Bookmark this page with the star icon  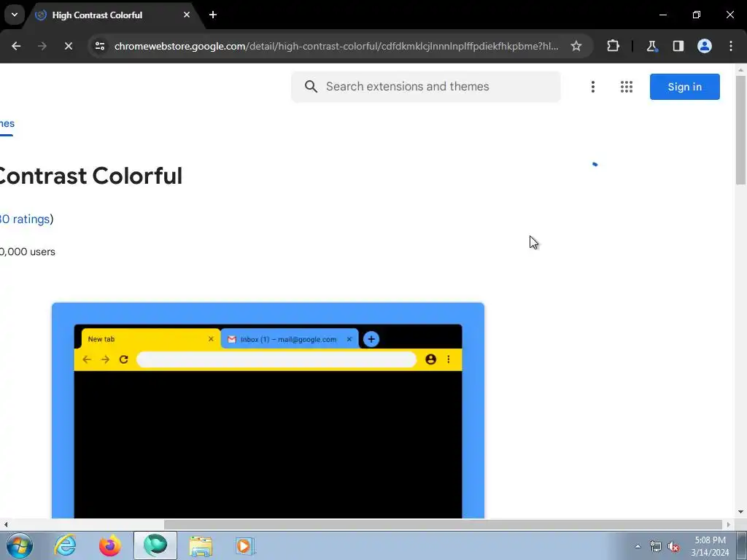(576, 46)
